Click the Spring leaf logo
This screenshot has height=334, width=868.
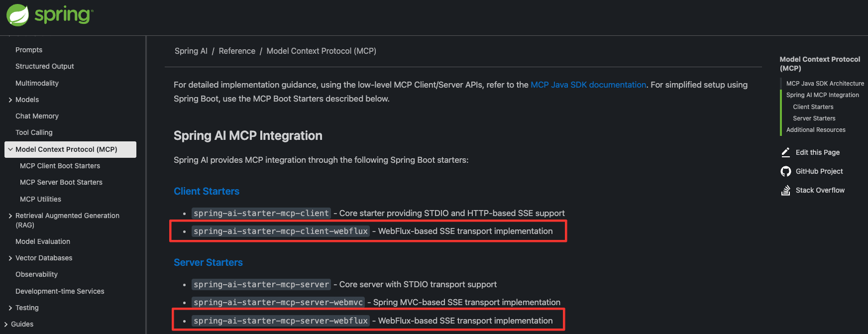pyautogui.click(x=18, y=15)
